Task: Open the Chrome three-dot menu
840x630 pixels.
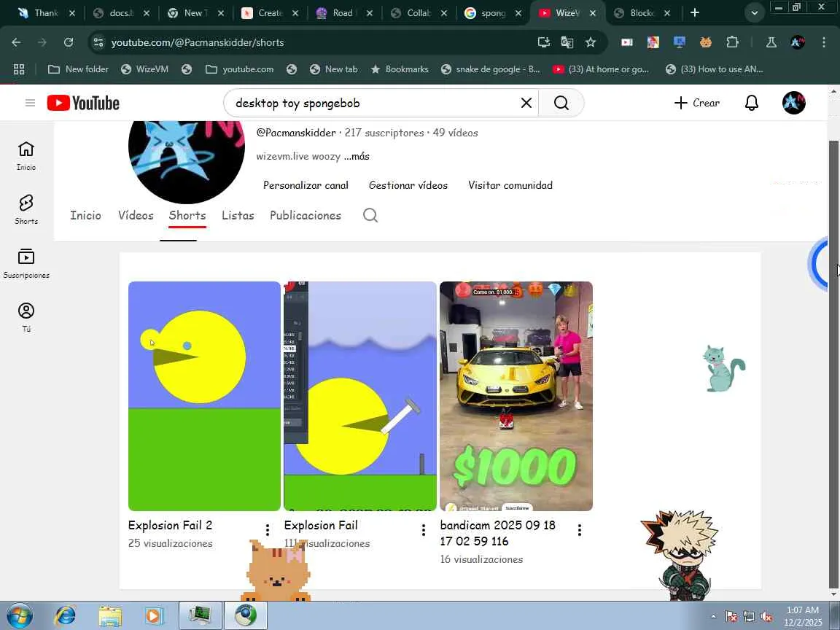Action: tap(824, 42)
